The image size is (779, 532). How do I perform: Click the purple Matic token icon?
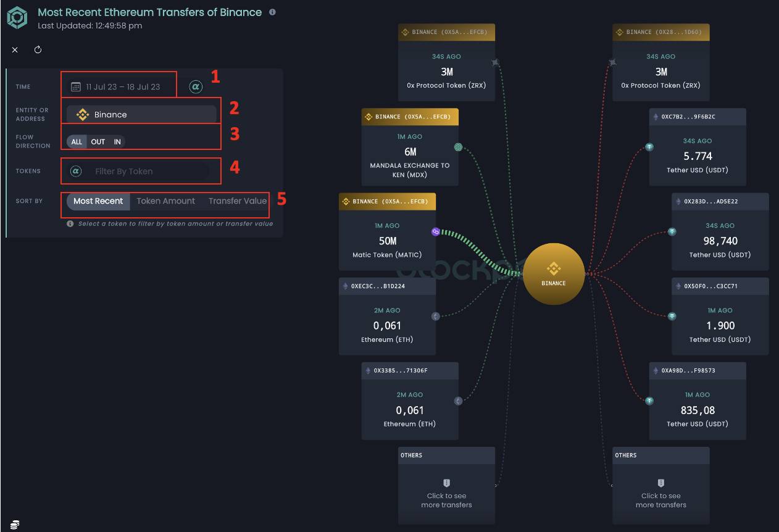[x=436, y=231]
